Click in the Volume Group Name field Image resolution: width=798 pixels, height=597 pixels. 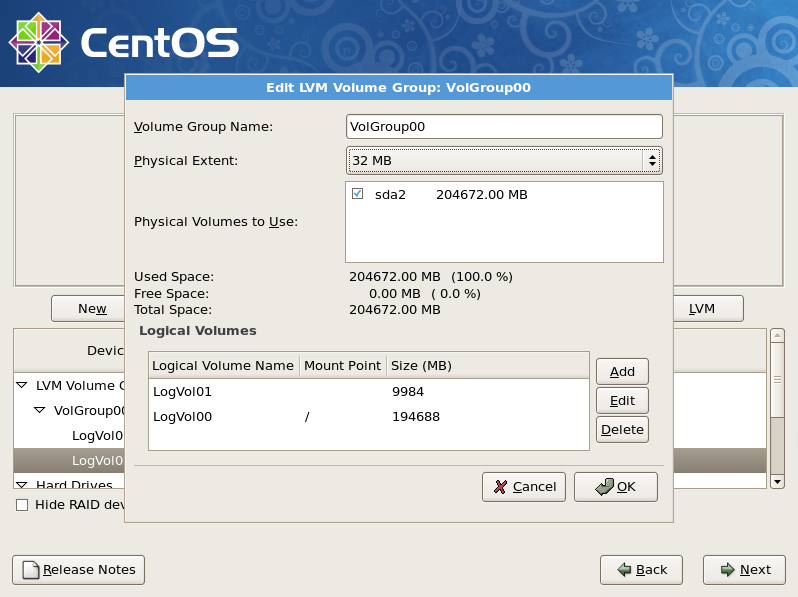click(504, 127)
